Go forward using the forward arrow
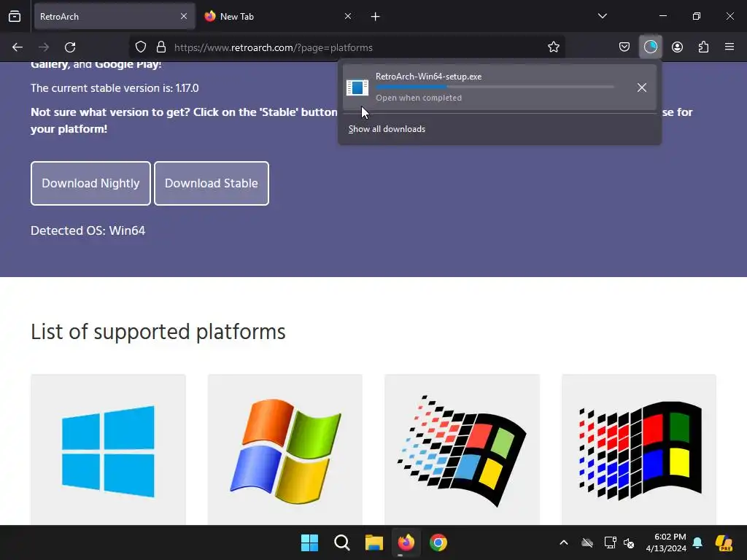This screenshot has width=747, height=560. (44, 47)
